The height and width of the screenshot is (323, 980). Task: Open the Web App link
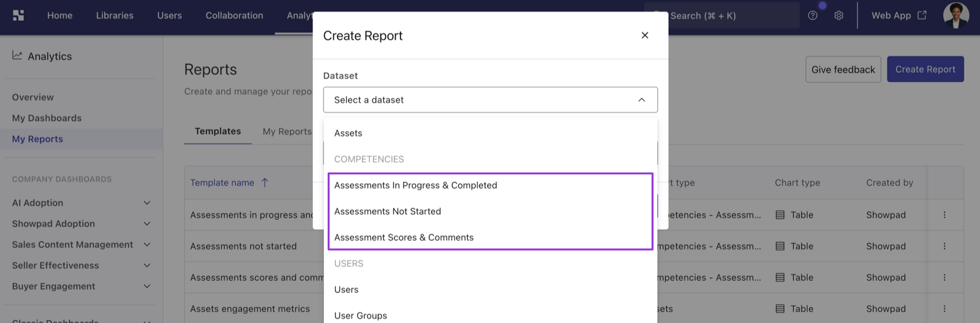click(899, 16)
